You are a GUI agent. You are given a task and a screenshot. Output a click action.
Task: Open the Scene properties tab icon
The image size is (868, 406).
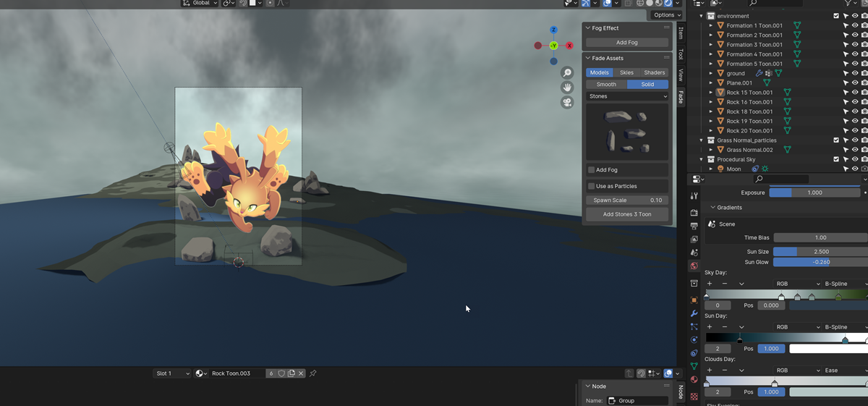click(x=694, y=253)
